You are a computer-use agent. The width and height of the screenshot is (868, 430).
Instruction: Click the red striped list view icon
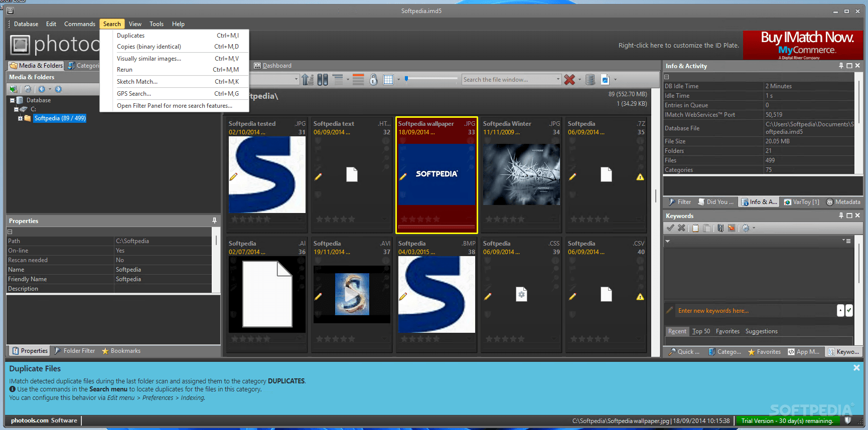click(358, 80)
